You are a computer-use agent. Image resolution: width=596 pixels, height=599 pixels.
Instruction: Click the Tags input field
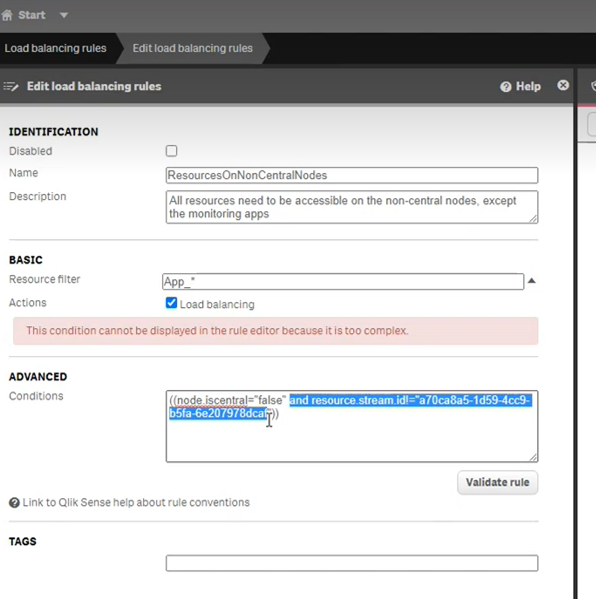click(x=352, y=563)
